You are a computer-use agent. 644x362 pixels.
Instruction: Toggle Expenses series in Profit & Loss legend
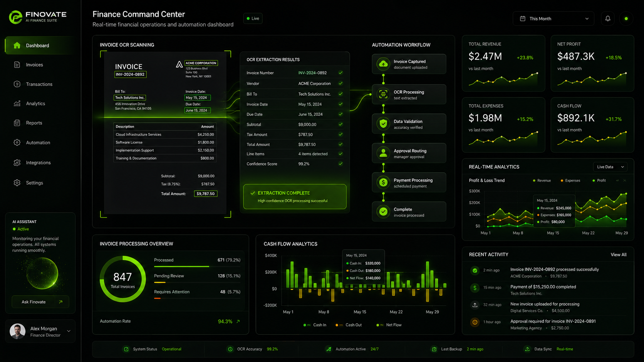[x=570, y=180]
